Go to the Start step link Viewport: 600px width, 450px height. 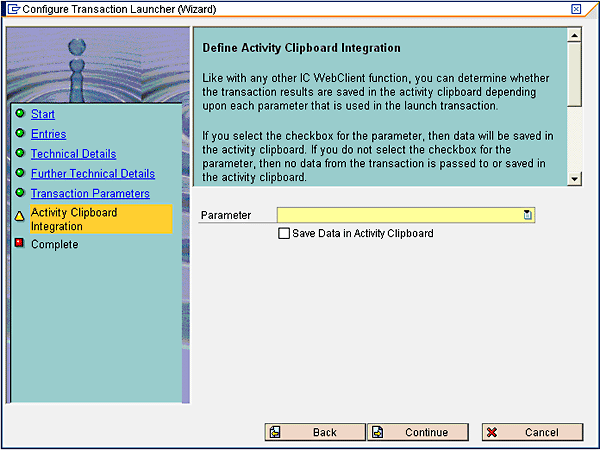[x=43, y=114]
